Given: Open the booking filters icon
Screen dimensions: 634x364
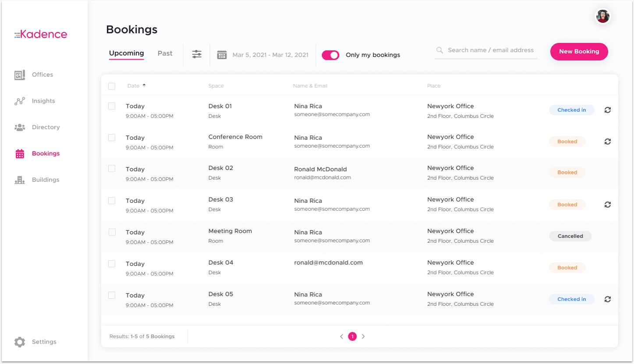Looking at the screenshot, I should [196, 54].
